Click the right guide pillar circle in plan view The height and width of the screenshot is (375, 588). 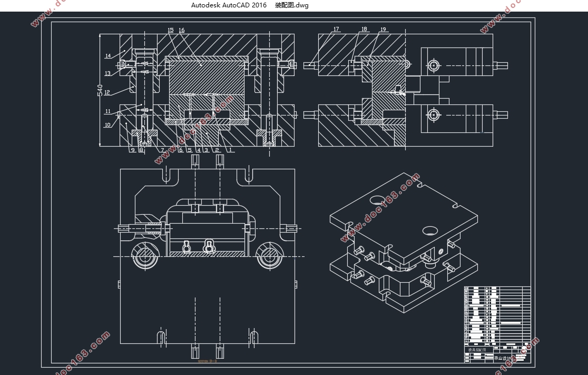[x=269, y=256]
